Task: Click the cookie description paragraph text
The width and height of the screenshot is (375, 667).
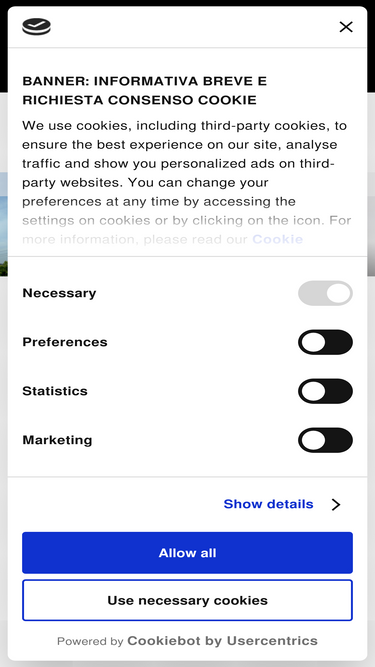Action: pyautogui.click(x=186, y=182)
